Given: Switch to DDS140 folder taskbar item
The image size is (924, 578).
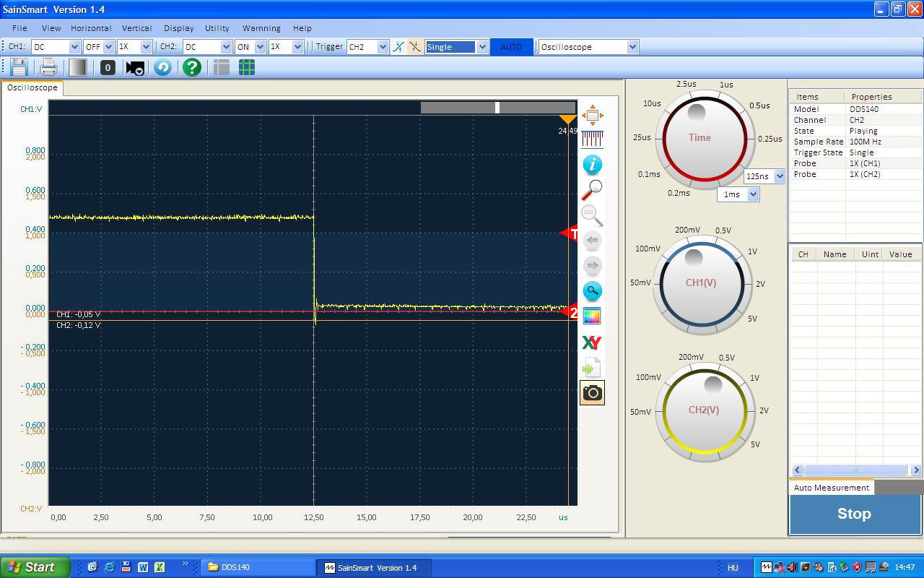Looking at the screenshot, I should (258, 567).
